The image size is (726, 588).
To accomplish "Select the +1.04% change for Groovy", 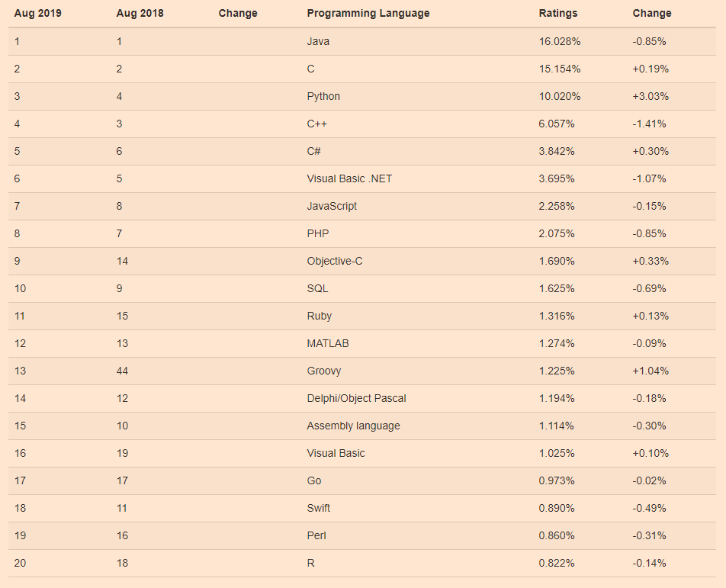I will click(651, 371).
